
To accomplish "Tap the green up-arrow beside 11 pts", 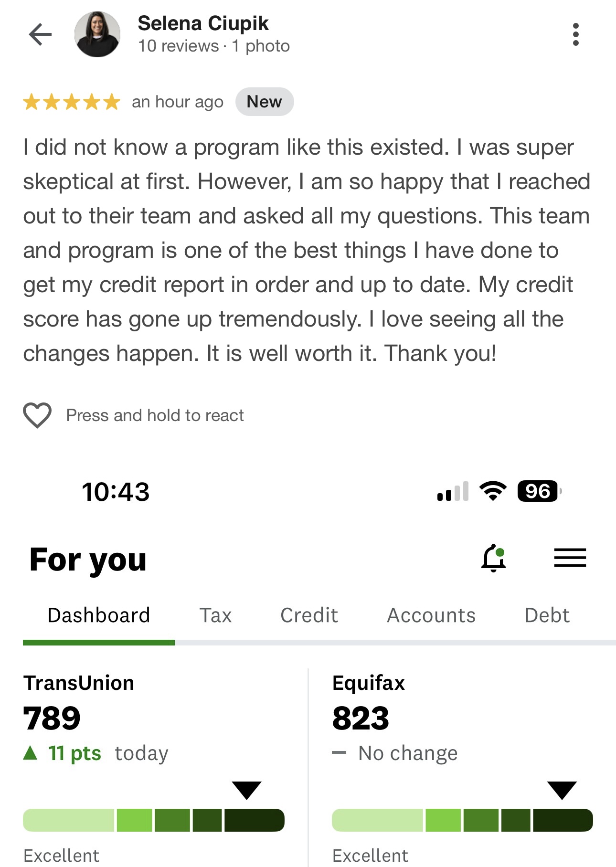I will point(30,753).
